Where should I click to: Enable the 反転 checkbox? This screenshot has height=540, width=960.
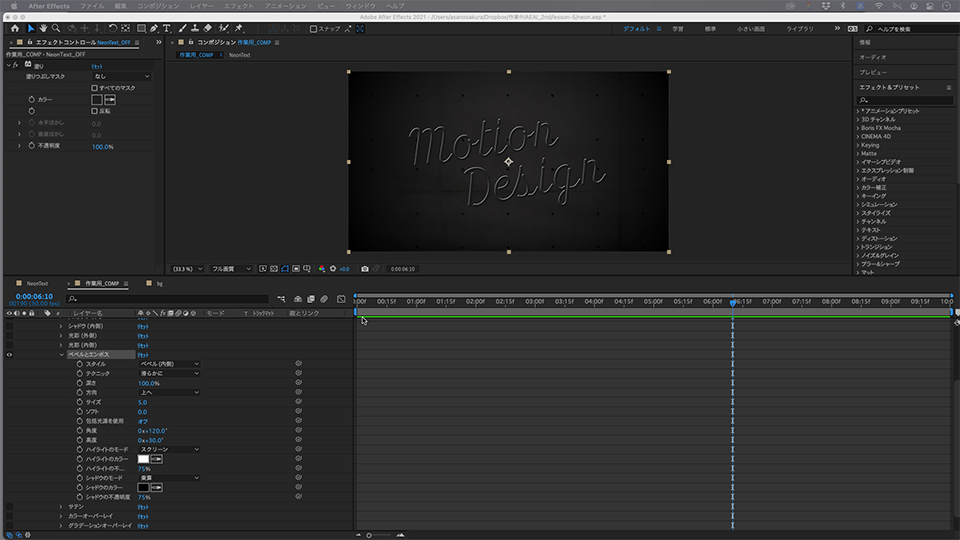coord(95,111)
